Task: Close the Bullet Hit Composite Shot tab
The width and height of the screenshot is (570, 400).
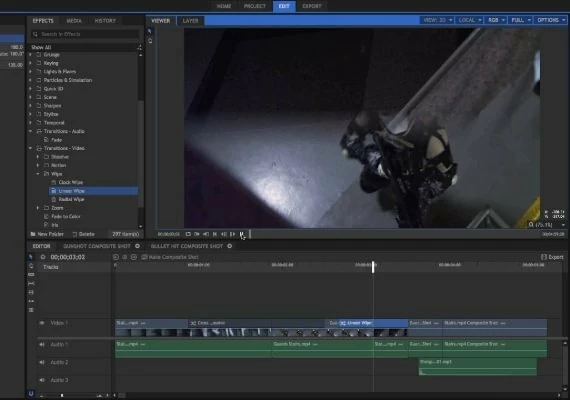Action: [230, 246]
